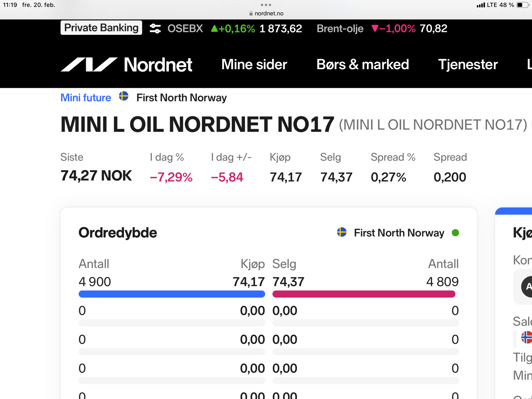Tap the green market-open status dot

(x=455, y=233)
